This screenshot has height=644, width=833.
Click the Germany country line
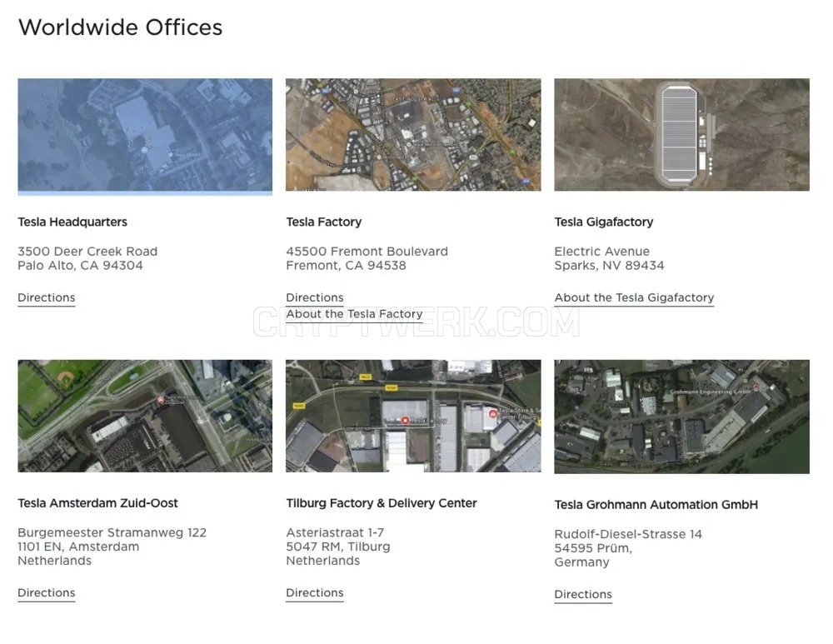tap(581, 562)
